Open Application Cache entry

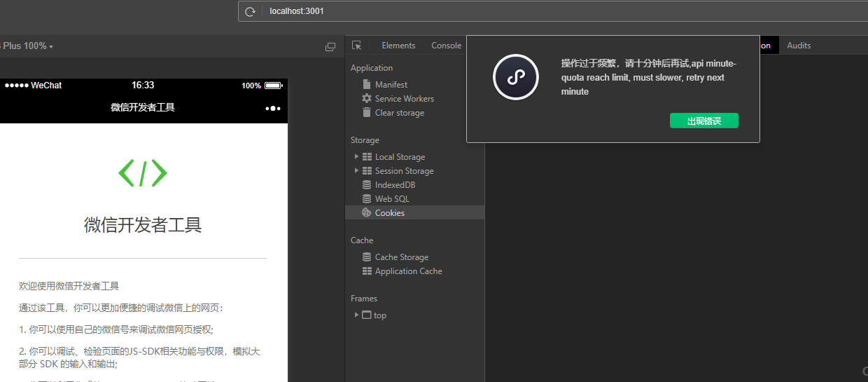[x=409, y=271]
